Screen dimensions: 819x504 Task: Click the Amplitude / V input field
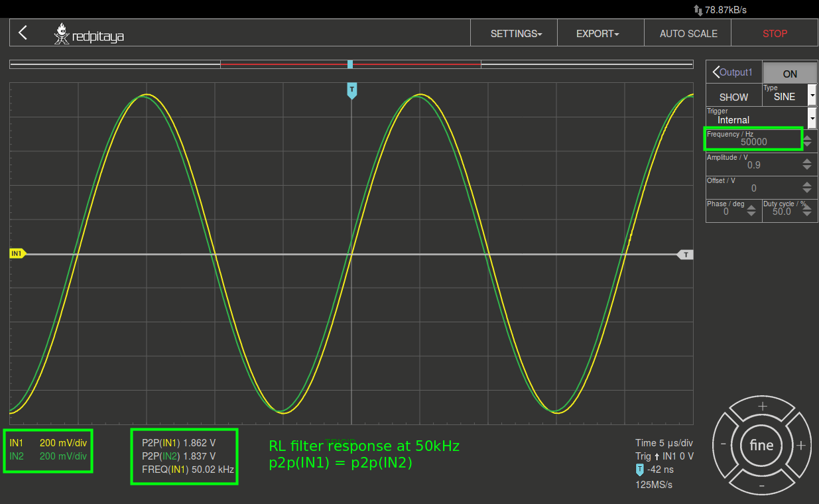point(753,164)
